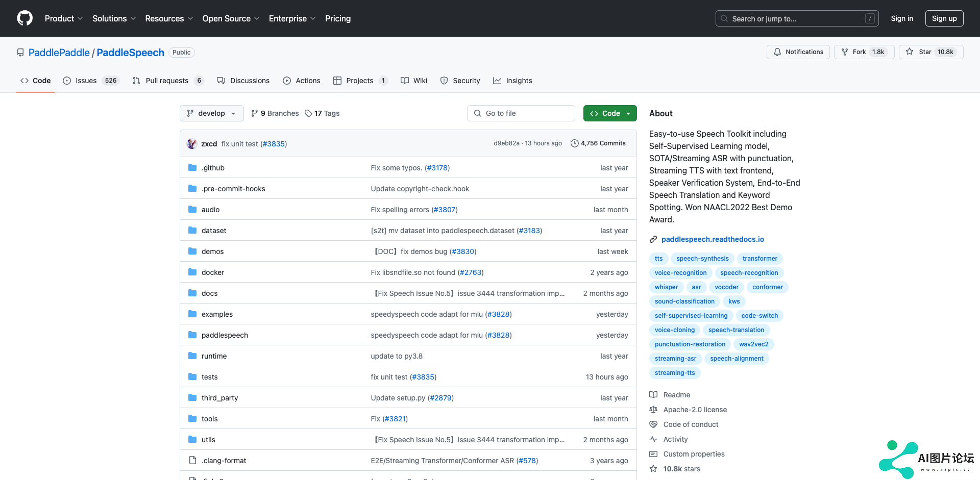Open the examples folder
This screenshot has width=980, height=480.
click(217, 314)
